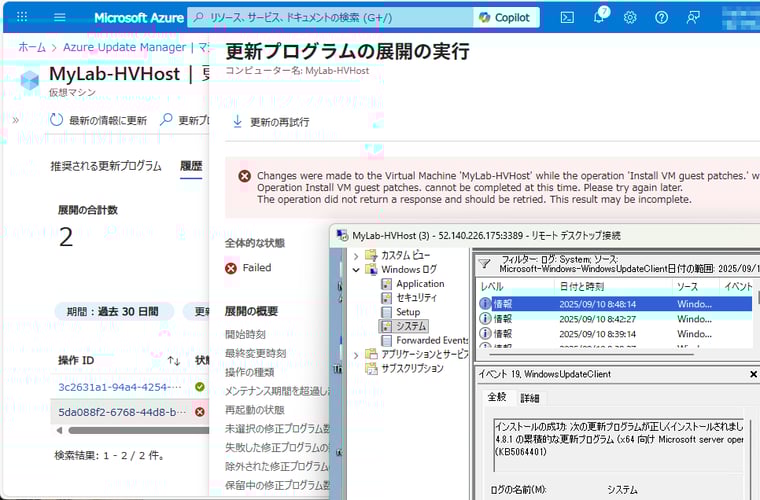The height and width of the screenshot is (500, 760).
Task: Click scrollbar left arrow in history list
Action: [x=59, y=430]
